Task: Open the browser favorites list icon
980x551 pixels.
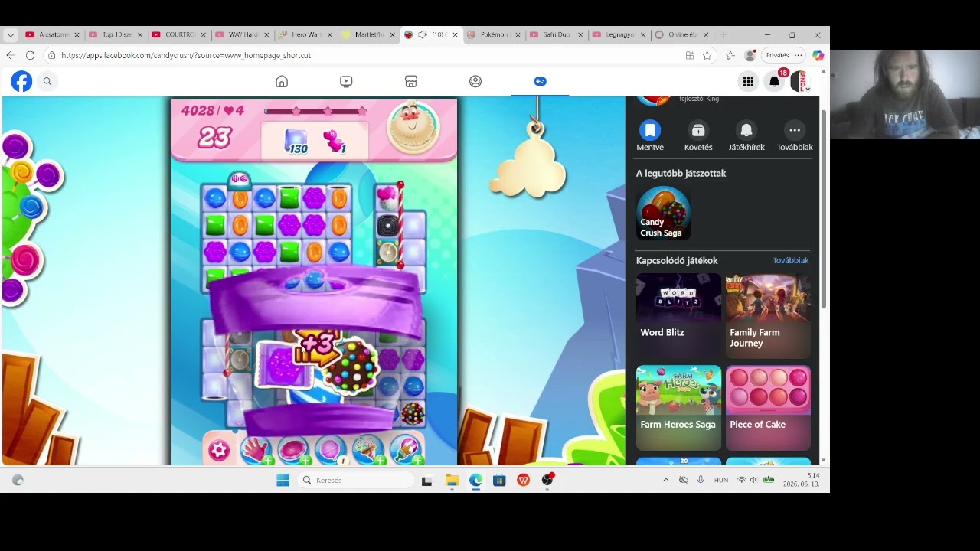Action: coord(730,55)
